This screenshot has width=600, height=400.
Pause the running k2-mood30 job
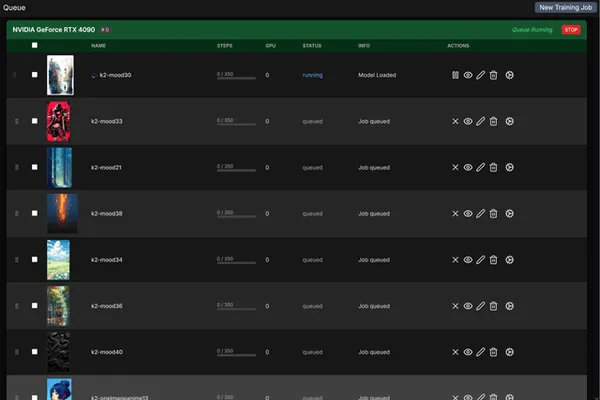pos(455,75)
